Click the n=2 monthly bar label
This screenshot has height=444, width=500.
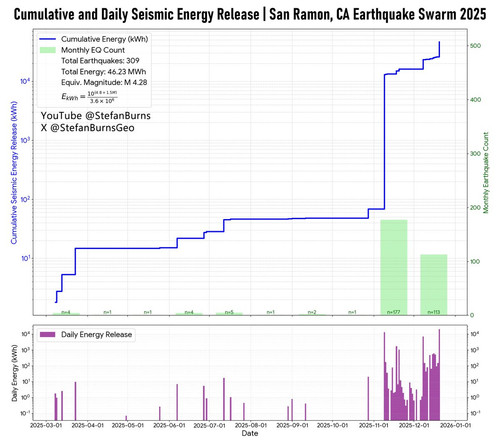coord(312,312)
